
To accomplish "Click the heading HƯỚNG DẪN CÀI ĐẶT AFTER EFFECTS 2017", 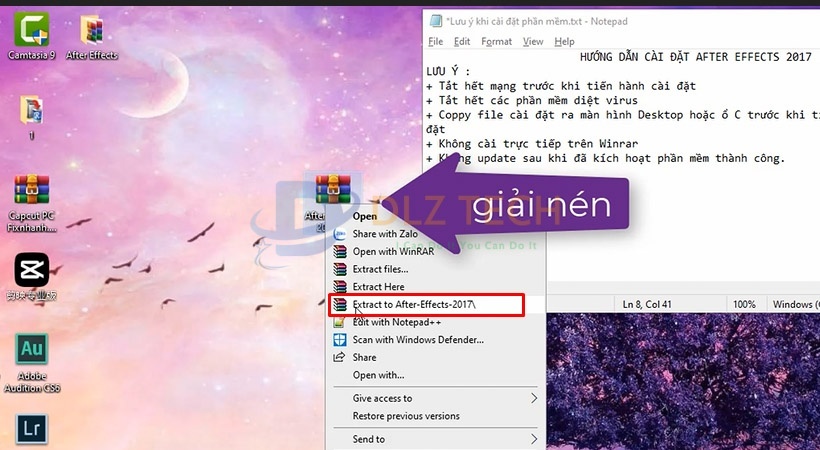I will (696, 57).
